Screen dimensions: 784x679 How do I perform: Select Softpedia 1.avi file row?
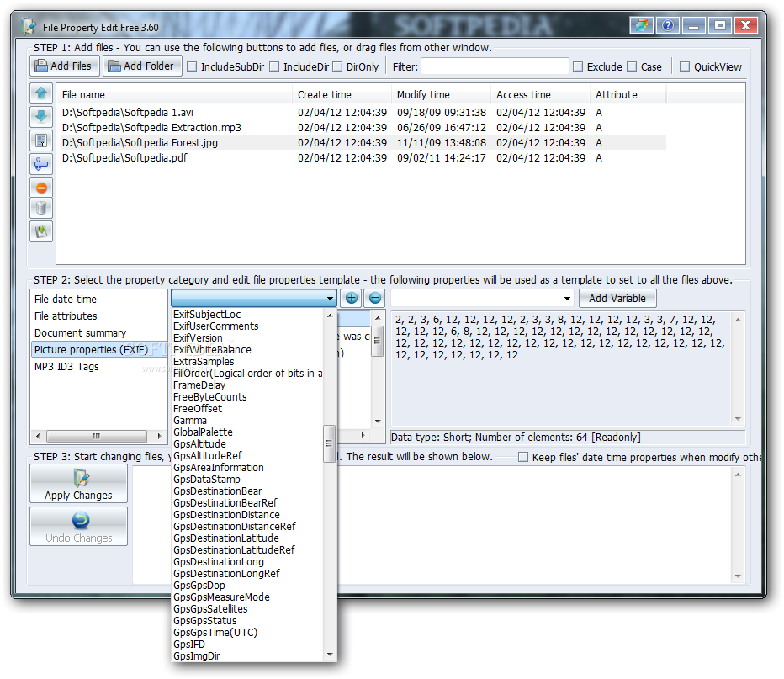pos(363,113)
